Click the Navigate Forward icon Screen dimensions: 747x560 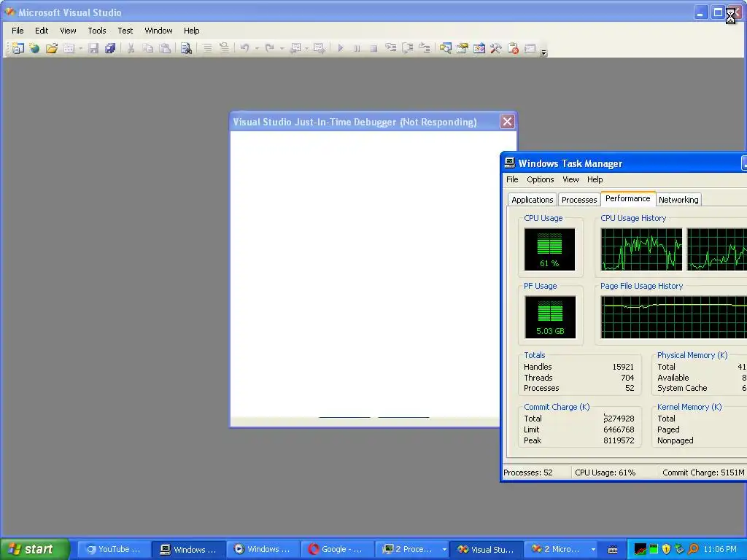click(x=320, y=48)
